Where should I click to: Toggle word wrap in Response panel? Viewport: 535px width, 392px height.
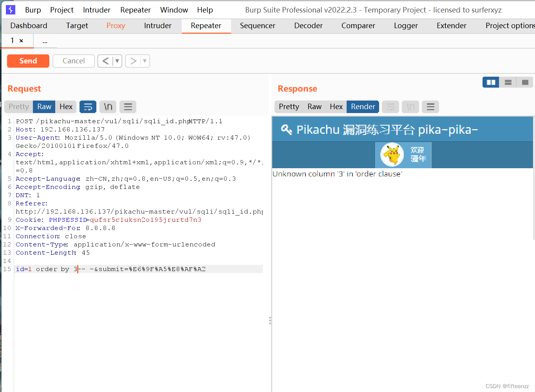390,106
